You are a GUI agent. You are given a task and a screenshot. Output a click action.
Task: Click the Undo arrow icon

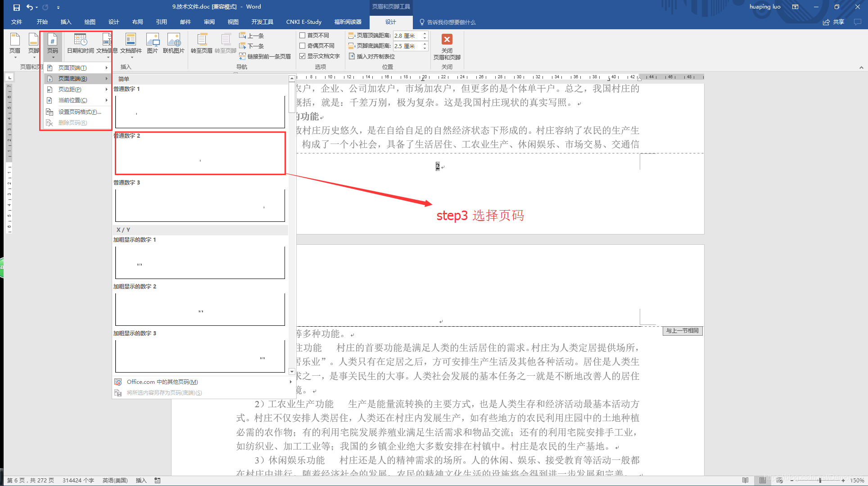(30, 7)
